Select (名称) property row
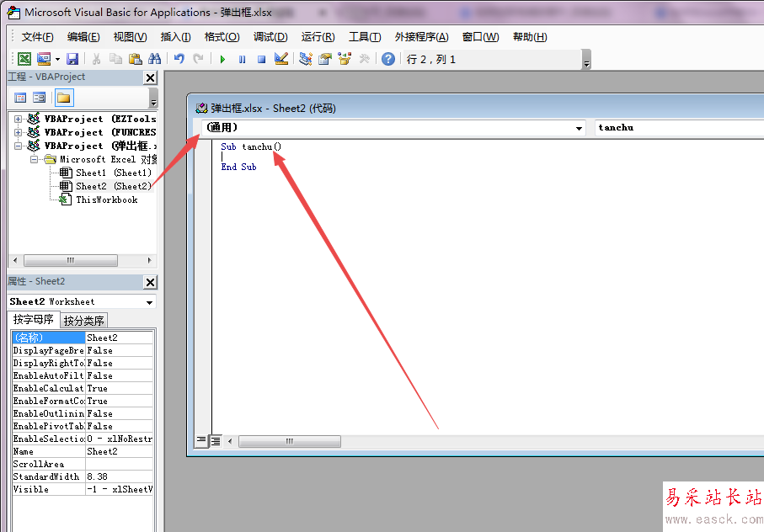The image size is (764, 532). point(83,338)
